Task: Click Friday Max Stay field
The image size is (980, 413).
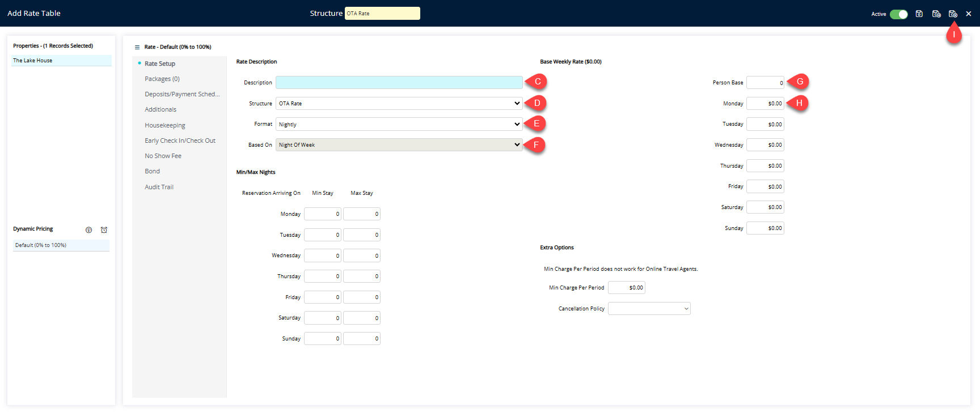Action: tap(362, 297)
